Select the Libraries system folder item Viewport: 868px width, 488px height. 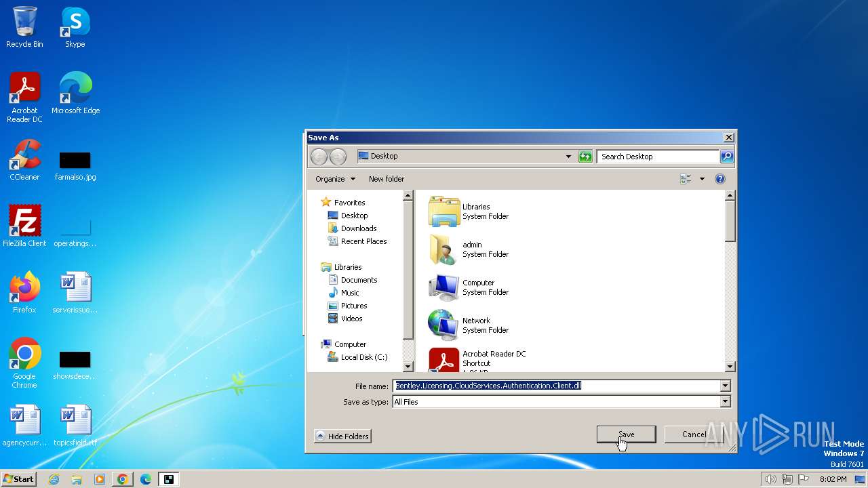pos(468,211)
